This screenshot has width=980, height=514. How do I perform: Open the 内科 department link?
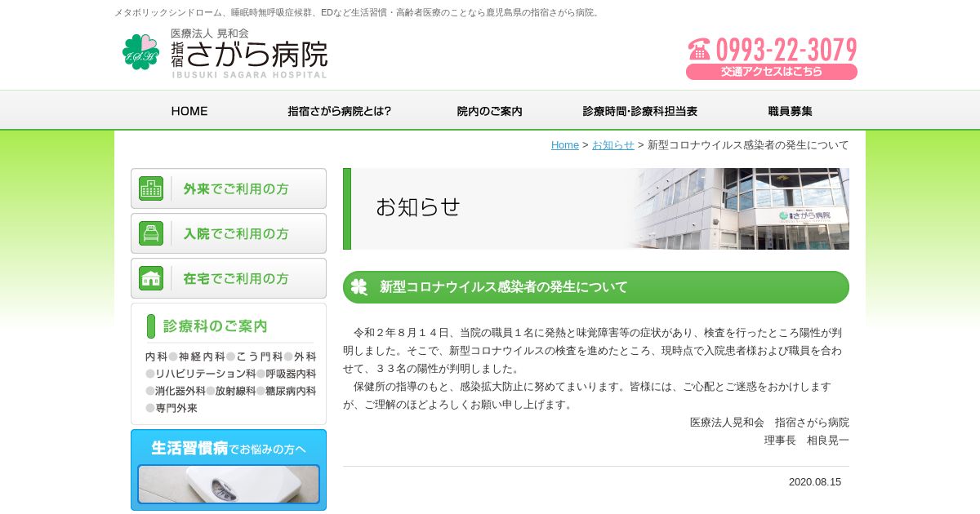pyautogui.click(x=156, y=357)
